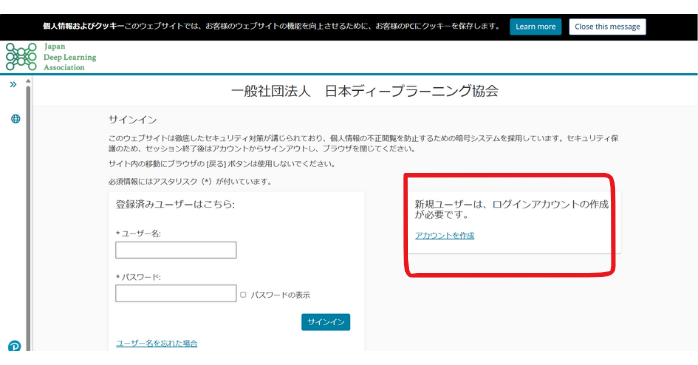Click the サインイン button
Viewport: 698px width, 365px height.
(x=326, y=322)
